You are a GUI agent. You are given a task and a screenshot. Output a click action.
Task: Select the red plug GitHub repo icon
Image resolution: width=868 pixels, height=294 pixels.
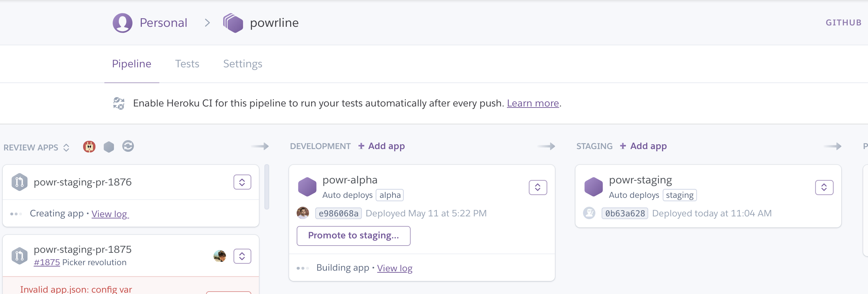click(x=89, y=146)
